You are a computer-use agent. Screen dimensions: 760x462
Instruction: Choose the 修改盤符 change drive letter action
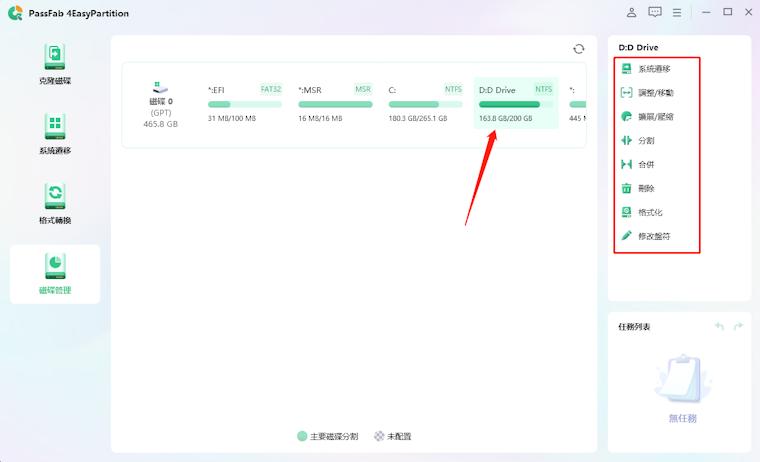pos(646,236)
